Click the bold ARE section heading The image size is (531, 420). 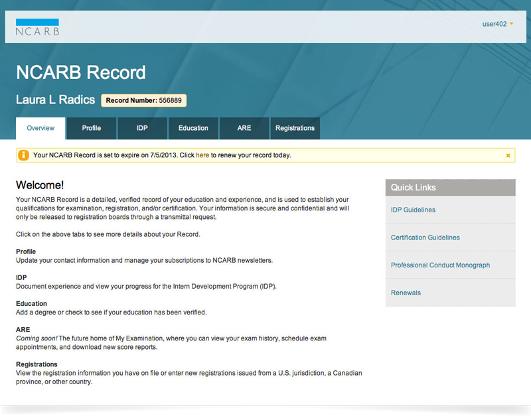pos(23,330)
